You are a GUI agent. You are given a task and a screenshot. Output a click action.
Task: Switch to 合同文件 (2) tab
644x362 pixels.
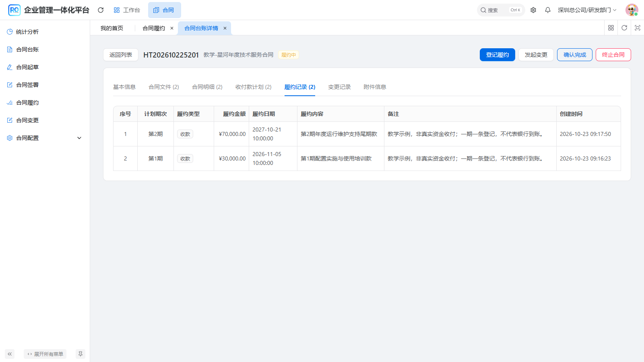pos(164,87)
